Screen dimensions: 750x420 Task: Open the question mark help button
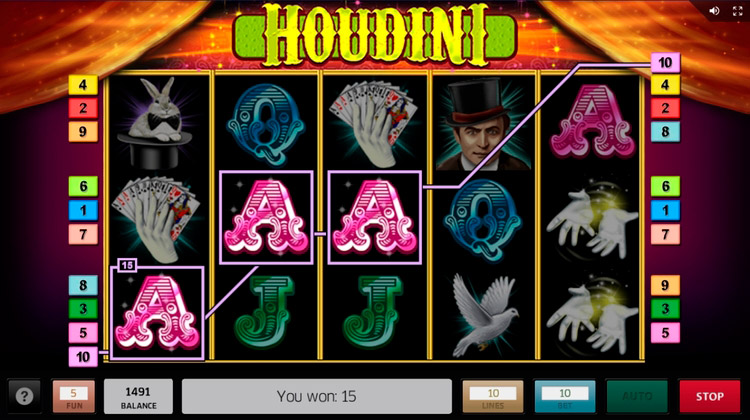click(24, 396)
